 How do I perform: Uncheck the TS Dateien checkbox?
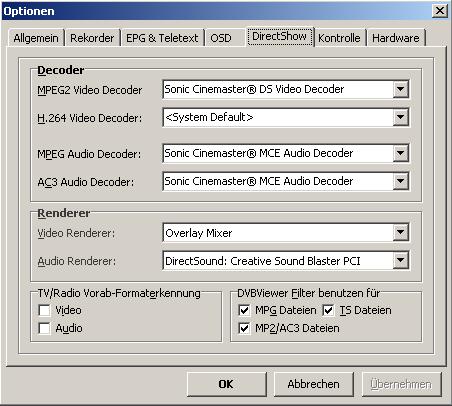[328, 310]
